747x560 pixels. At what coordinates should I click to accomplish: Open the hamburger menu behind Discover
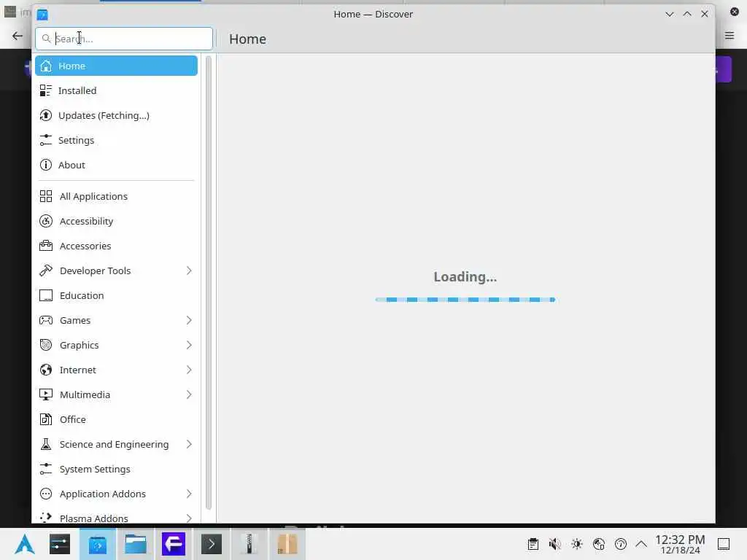[729, 35]
